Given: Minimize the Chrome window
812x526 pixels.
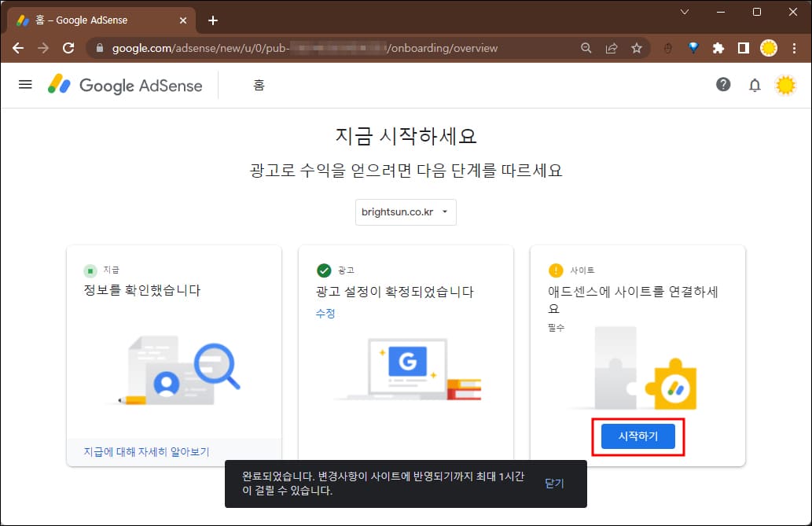Looking at the screenshot, I should click(x=720, y=12).
